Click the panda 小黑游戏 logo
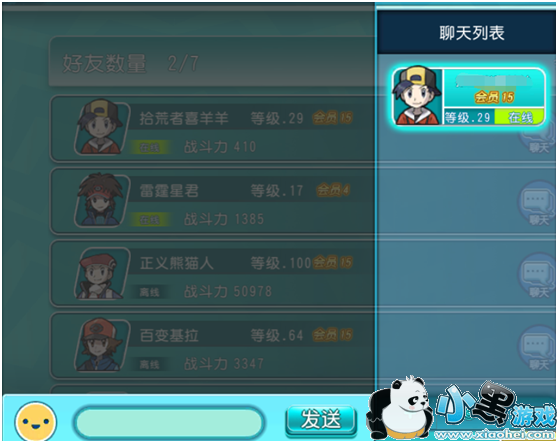Screen dimensions: 558x443 (462, 409)
